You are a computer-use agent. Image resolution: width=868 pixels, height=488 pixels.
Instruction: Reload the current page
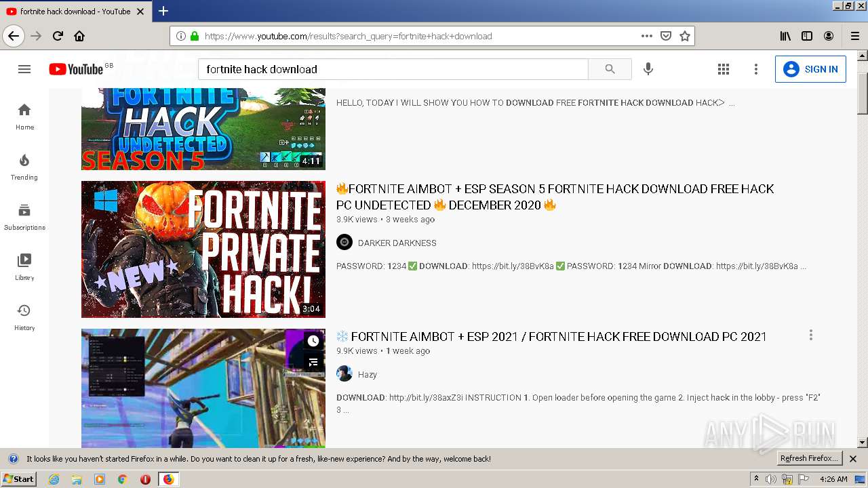tap(58, 36)
